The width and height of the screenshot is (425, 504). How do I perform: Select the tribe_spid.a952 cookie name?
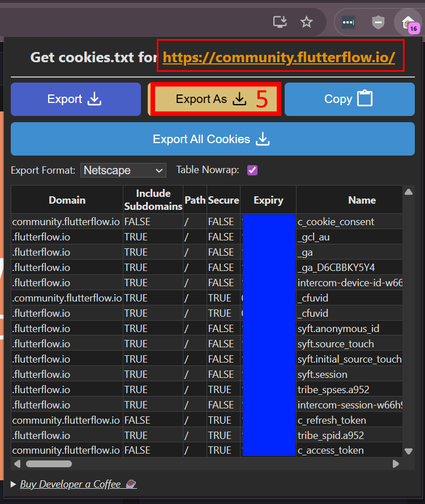click(331, 435)
